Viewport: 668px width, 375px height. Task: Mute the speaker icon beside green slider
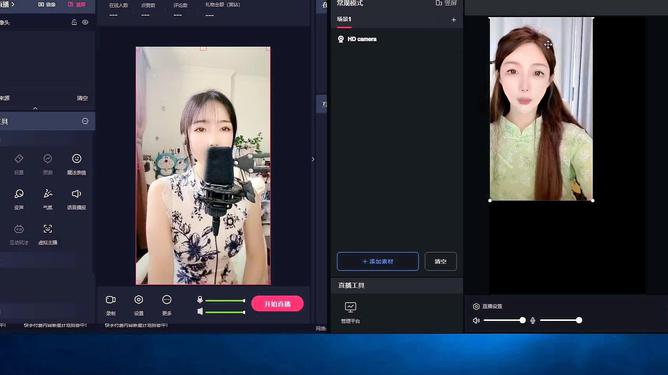click(x=200, y=312)
